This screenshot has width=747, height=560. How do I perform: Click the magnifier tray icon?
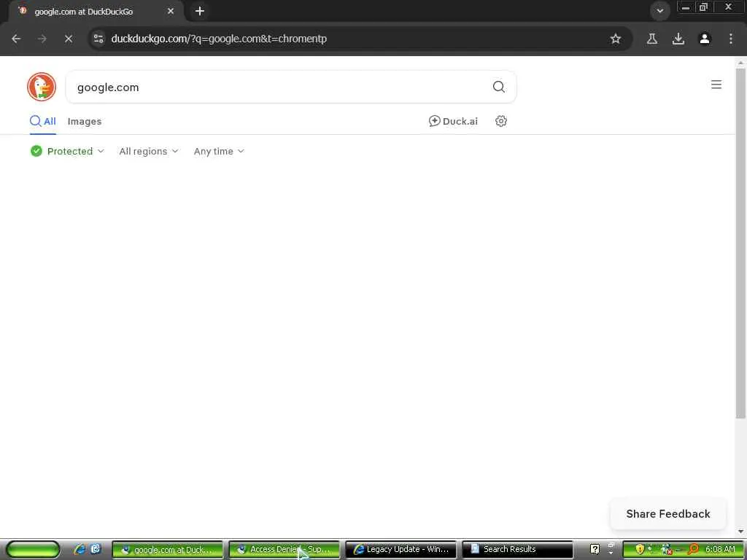(693, 550)
